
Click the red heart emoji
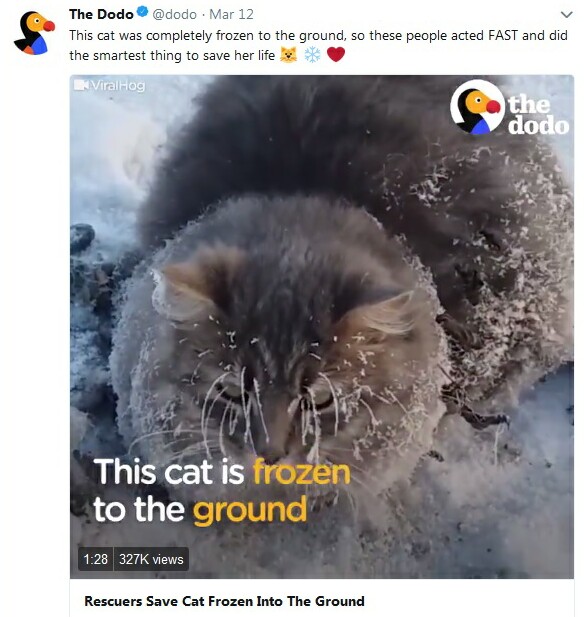(336, 54)
